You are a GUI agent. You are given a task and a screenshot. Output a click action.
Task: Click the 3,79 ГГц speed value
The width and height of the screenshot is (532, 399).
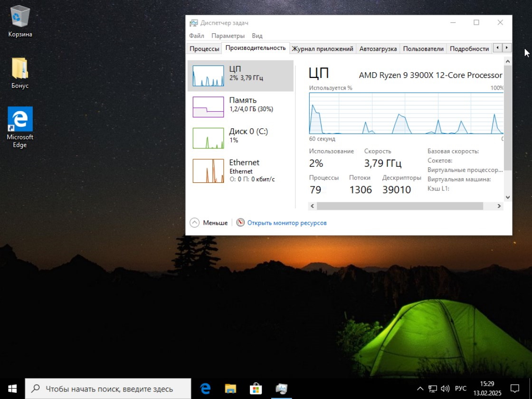pyautogui.click(x=383, y=163)
